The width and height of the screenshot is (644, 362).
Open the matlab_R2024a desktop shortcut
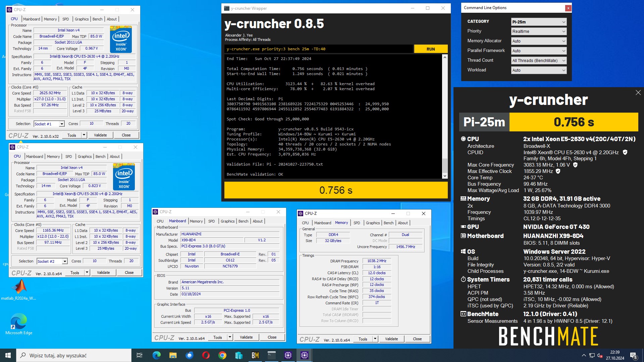(19, 290)
